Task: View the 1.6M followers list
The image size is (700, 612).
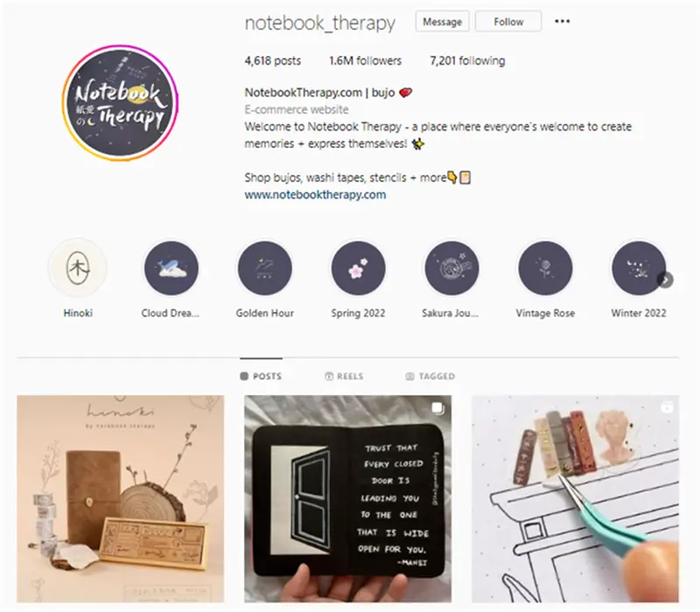Action: point(365,60)
